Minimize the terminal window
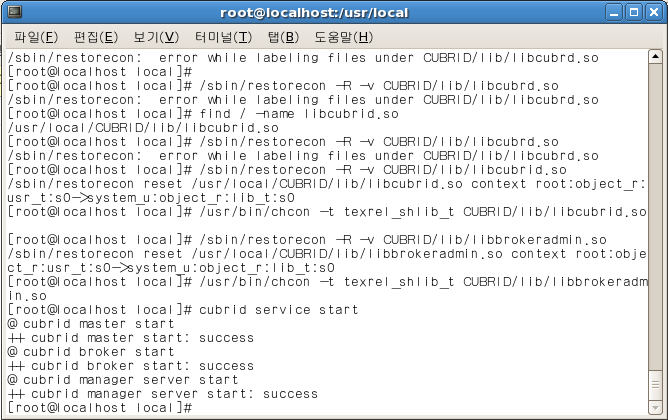Screen dimensions: 668x420 pyautogui.click(x=614, y=12)
